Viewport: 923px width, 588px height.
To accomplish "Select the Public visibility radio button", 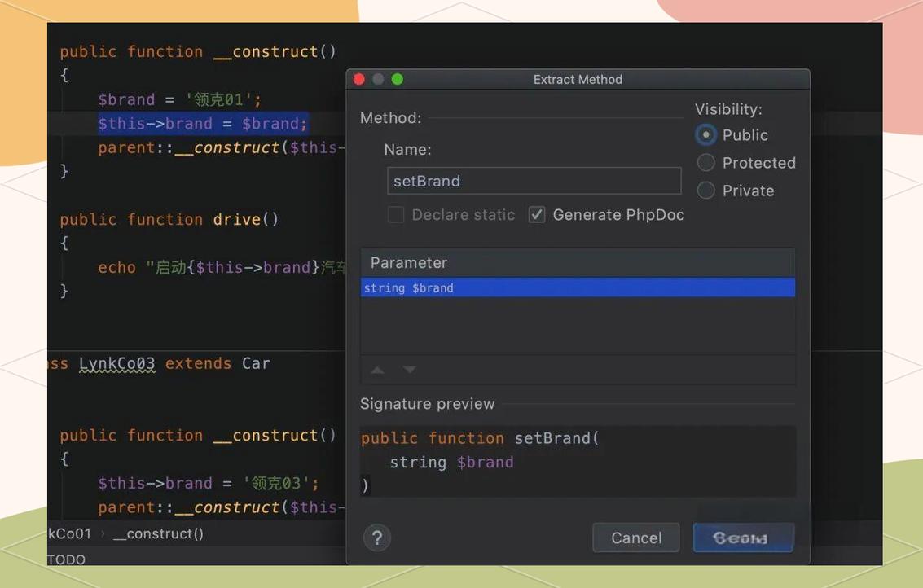I will (705, 135).
